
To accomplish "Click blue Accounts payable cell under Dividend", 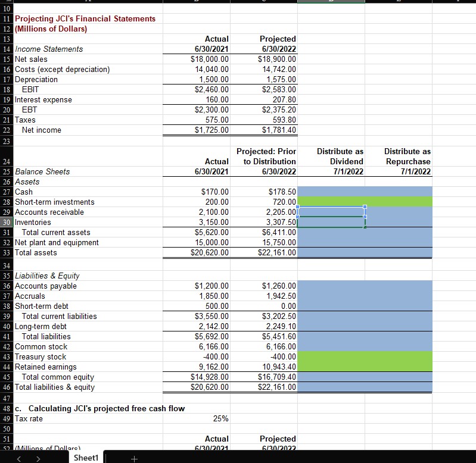I will coord(331,286).
